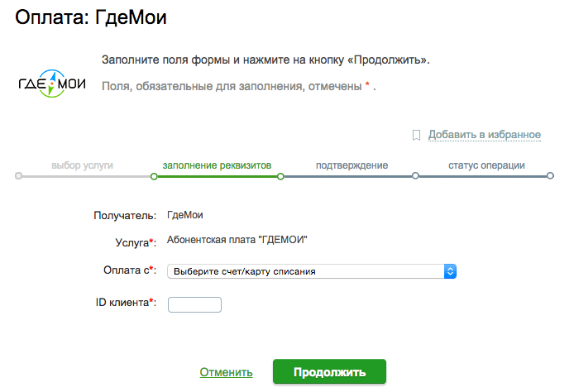This screenshot has width=574, height=392.
Task: Select the статус операции step label
Action: [x=486, y=165]
